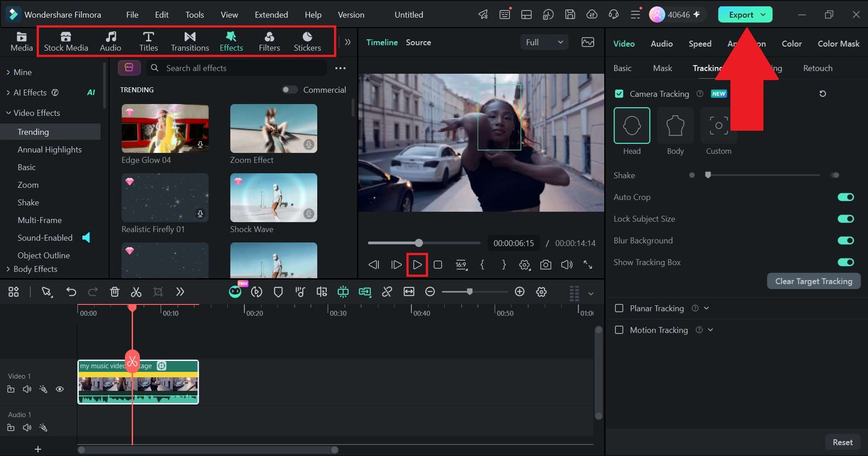The height and width of the screenshot is (456, 868).
Task: Expand the AI Effects category
Action: pyautogui.click(x=8, y=92)
